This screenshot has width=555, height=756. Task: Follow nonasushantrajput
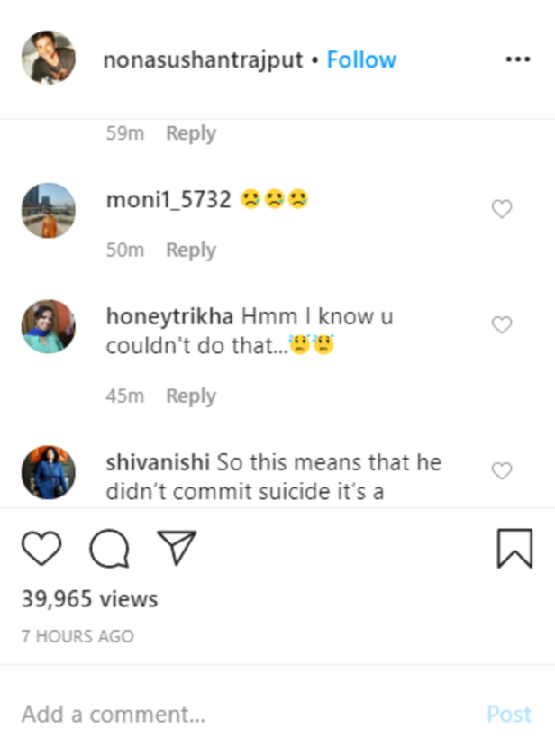click(x=361, y=59)
